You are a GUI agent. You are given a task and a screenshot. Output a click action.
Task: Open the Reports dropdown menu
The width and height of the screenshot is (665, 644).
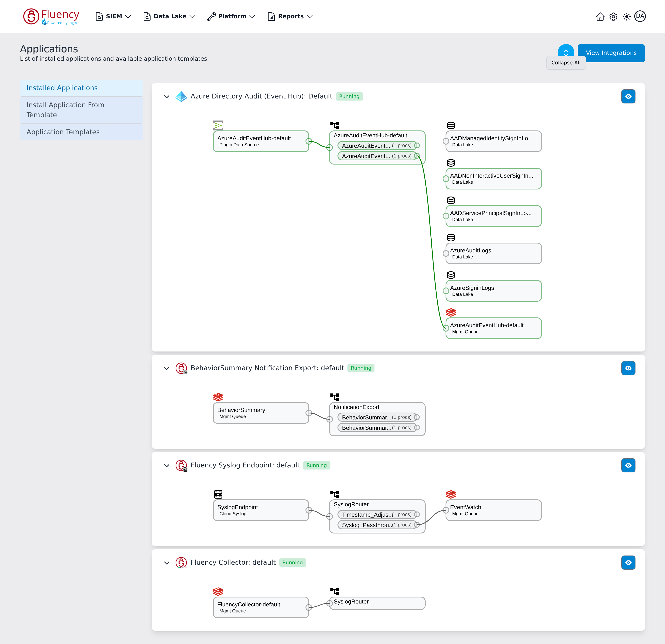pos(290,16)
